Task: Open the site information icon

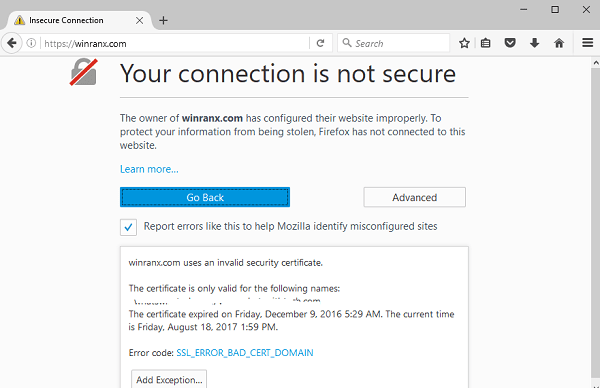Action: (31, 43)
